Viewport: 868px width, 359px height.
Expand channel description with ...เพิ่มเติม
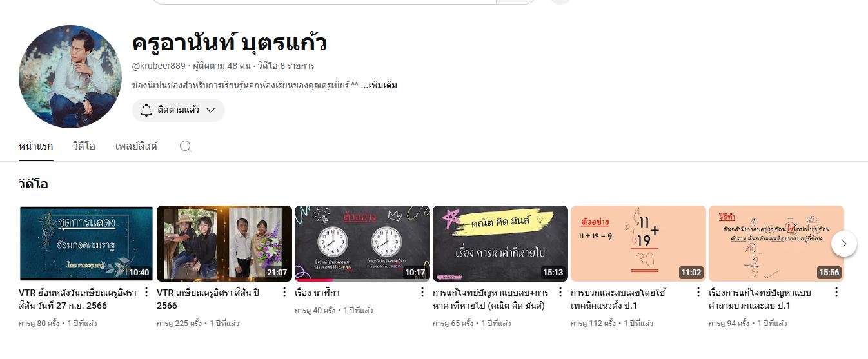click(379, 85)
